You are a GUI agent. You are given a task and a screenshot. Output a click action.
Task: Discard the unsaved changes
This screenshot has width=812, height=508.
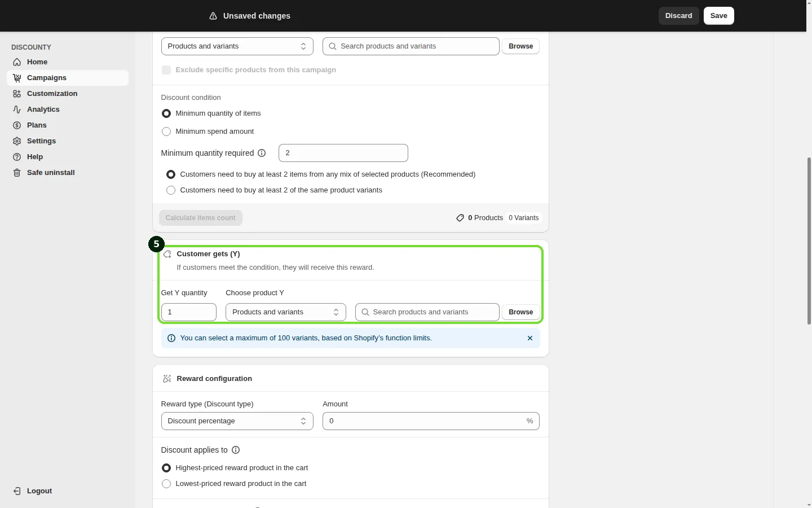678,16
